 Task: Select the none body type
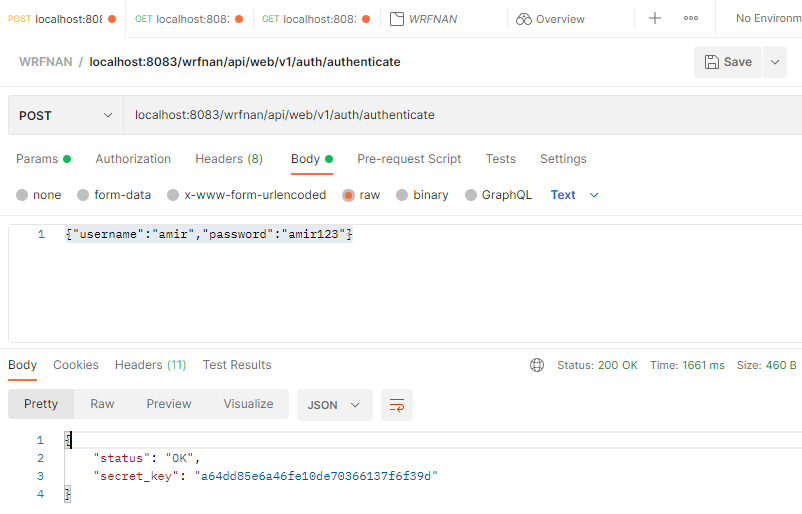pos(22,195)
